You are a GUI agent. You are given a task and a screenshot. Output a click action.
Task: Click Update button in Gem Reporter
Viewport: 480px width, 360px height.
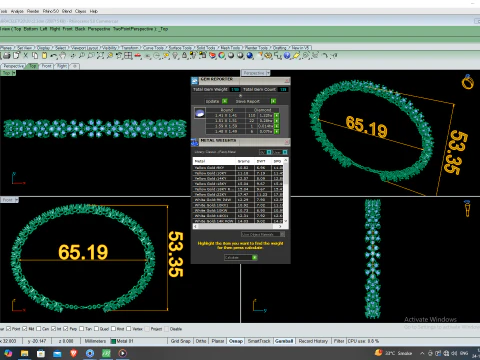point(216,101)
